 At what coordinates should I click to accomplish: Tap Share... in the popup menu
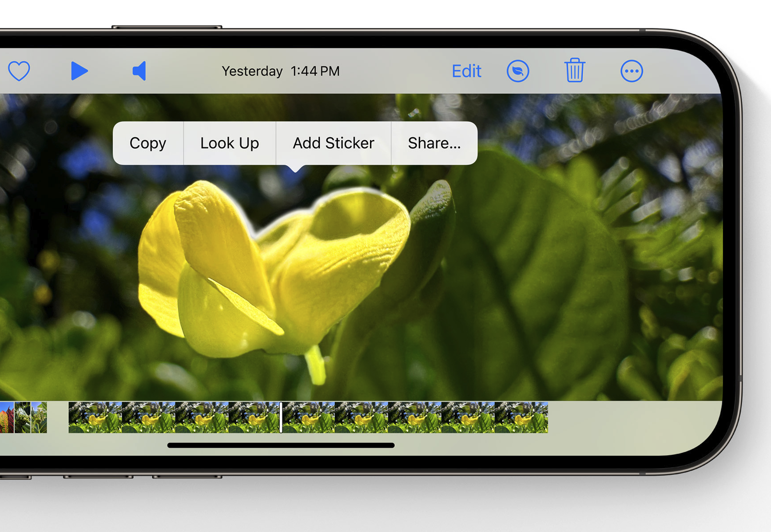pyautogui.click(x=434, y=143)
